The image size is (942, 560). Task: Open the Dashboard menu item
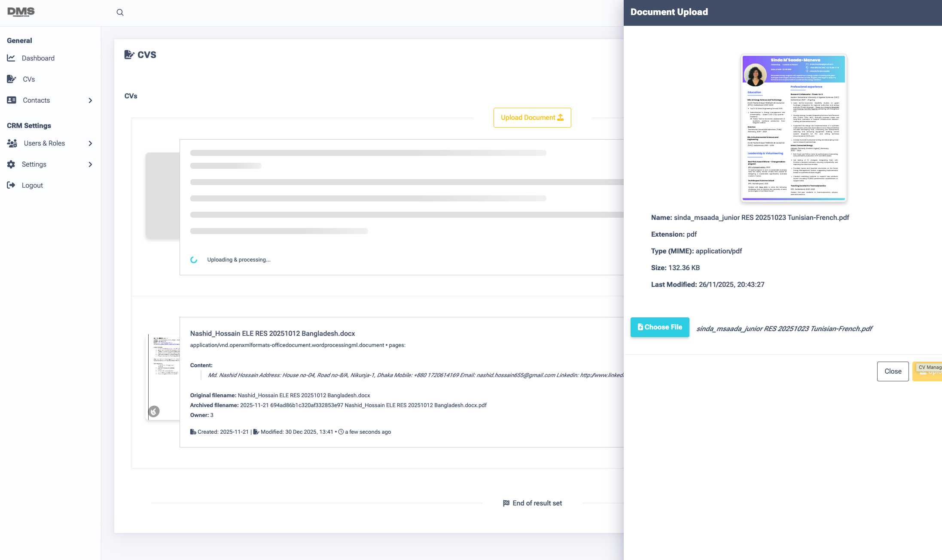point(38,58)
